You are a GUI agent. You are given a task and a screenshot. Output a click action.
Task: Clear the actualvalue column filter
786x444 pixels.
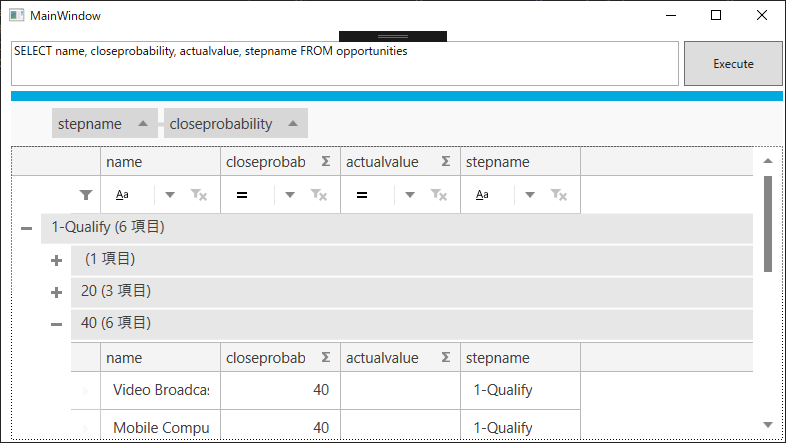[x=439, y=195]
